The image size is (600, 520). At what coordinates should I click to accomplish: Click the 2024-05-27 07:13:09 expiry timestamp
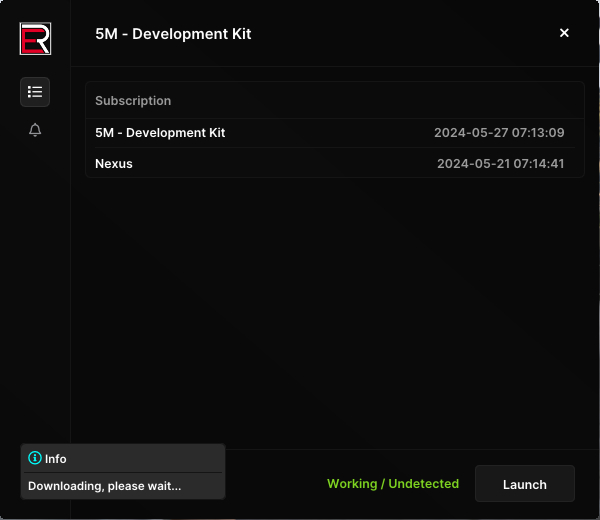point(499,133)
